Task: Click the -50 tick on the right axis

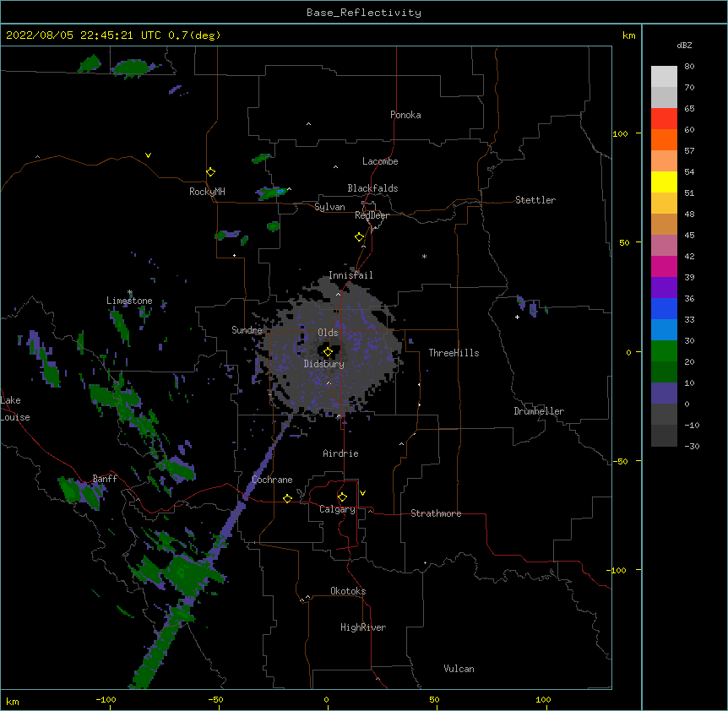Action: [620, 461]
